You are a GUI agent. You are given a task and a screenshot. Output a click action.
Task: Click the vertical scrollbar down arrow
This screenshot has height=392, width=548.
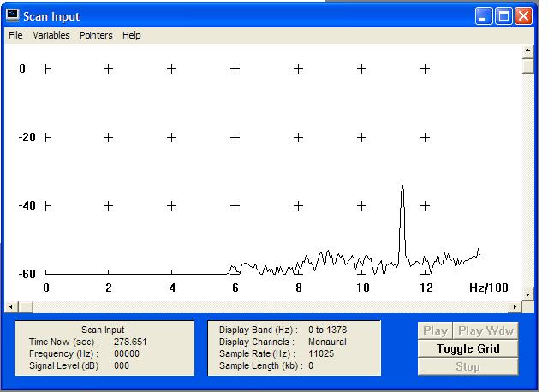(x=528, y=294)
